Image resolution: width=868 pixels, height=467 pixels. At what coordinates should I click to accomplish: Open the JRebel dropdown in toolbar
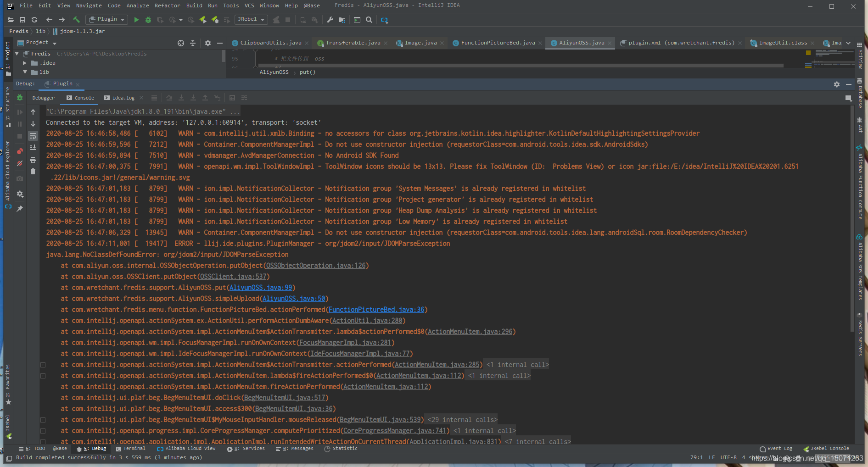(x=251, y=19)
